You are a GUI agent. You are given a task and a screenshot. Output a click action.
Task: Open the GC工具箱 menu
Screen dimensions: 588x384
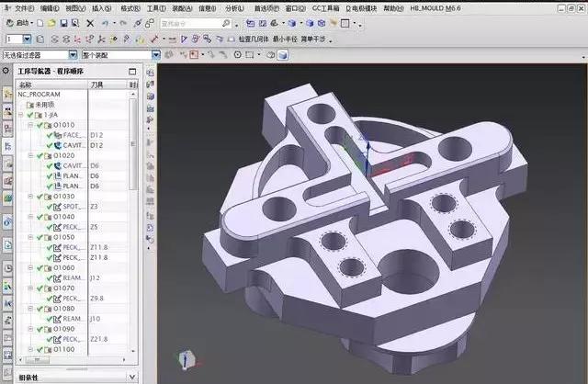pyautogui.click(x=325, y=8)
